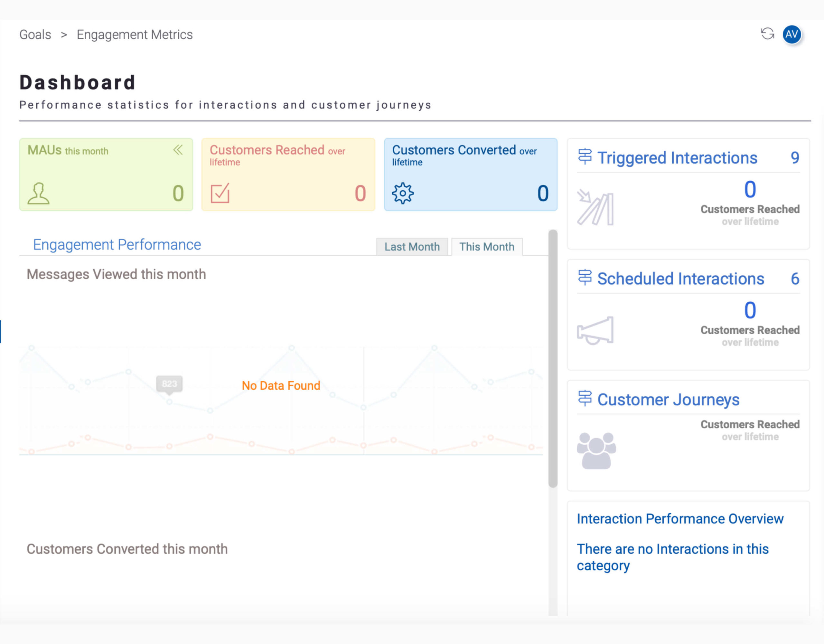824x644 pixels.
Task: Switch to the Last Month tab
Action: pos(412,247)
